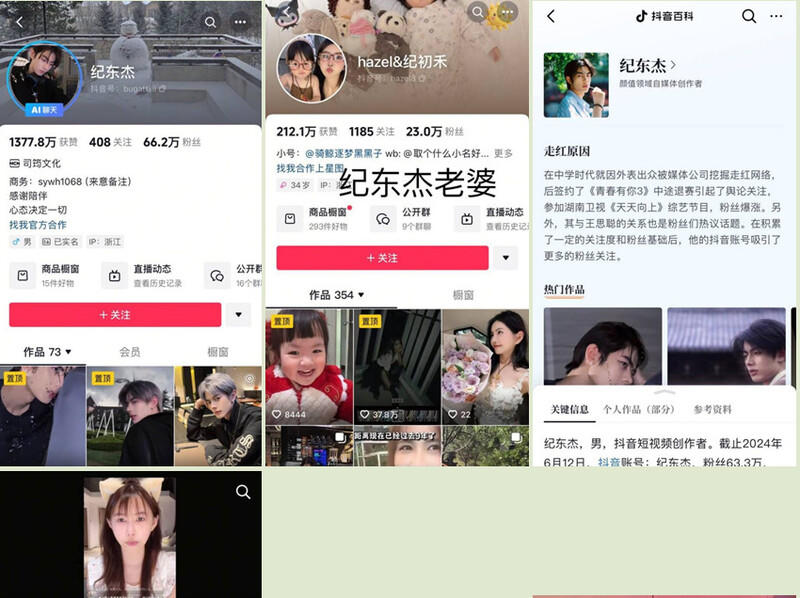This screenshot has height=598, width=800.
Task: Open third 纪东杰 video with grey hair
Action: point(218,416)
